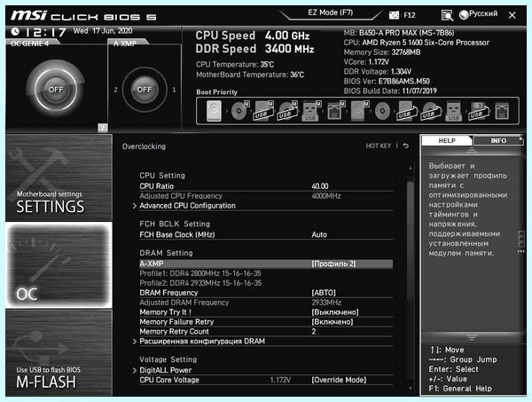Select A-XMP profile number 1
532x402 pixels.
[x=174, y=90]
